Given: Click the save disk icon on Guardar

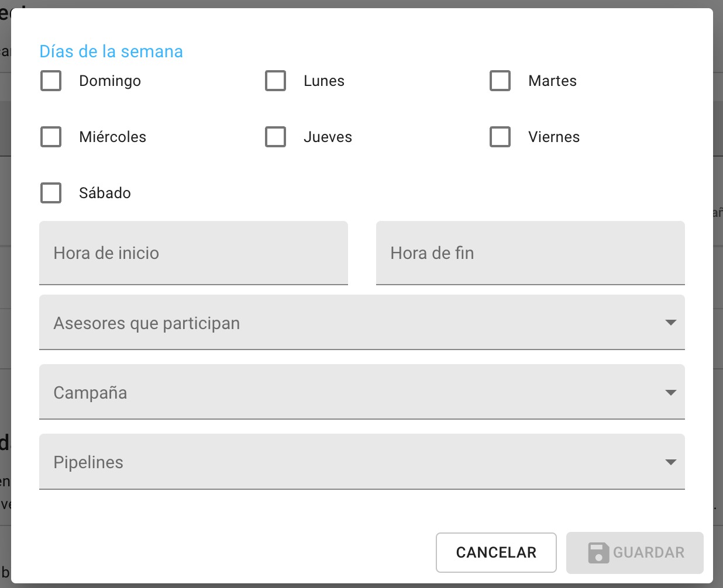Looking at the screenshot, I should (x=598, y=552).
